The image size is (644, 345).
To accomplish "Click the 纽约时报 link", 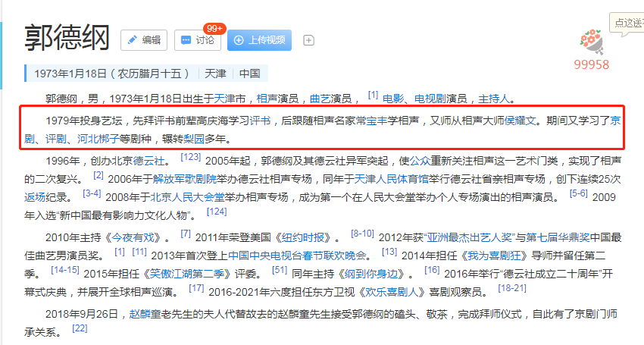I will coord(303,237).
